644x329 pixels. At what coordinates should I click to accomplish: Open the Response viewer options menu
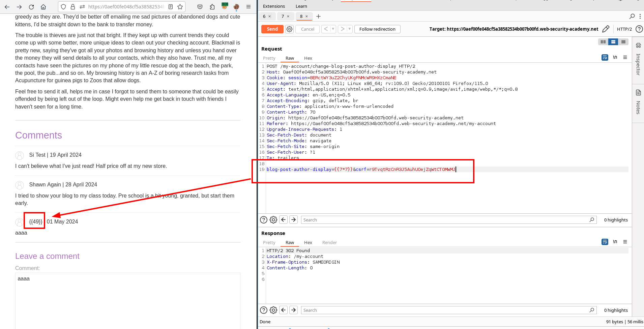[x=625, y=242]
